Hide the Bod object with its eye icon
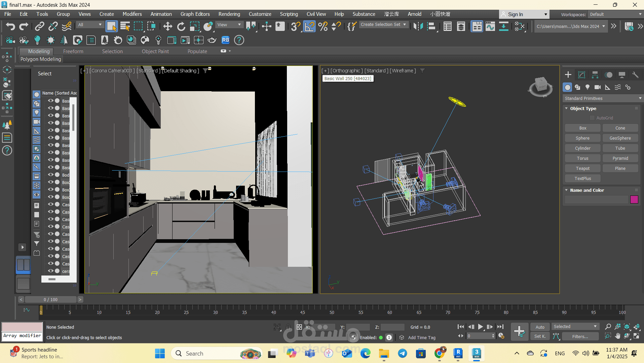The image size is (644, 363). pos(51,175)
